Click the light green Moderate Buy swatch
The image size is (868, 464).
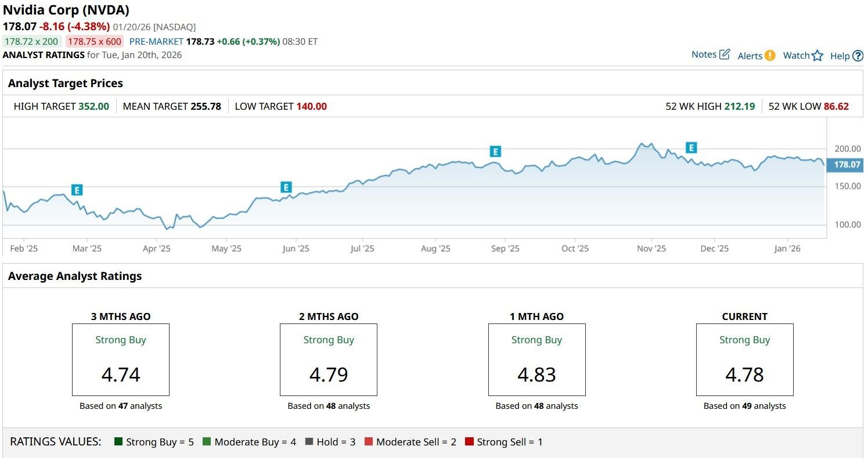pyautogui.click(x=207, y=442)
